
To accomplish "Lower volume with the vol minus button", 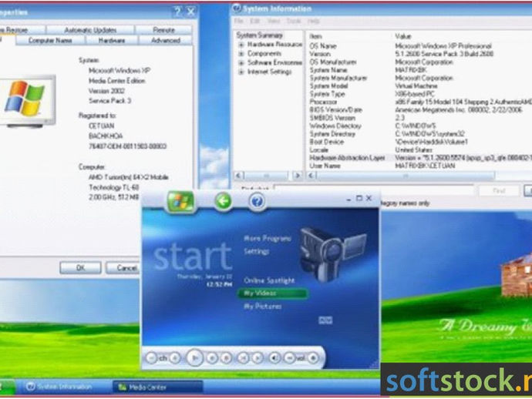I will (289, 358).
